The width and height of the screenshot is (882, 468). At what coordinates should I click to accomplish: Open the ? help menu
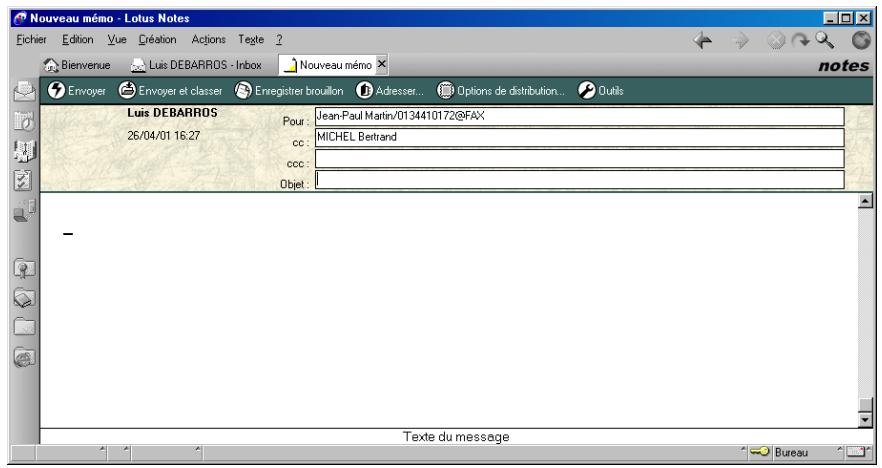pos(279,40)
